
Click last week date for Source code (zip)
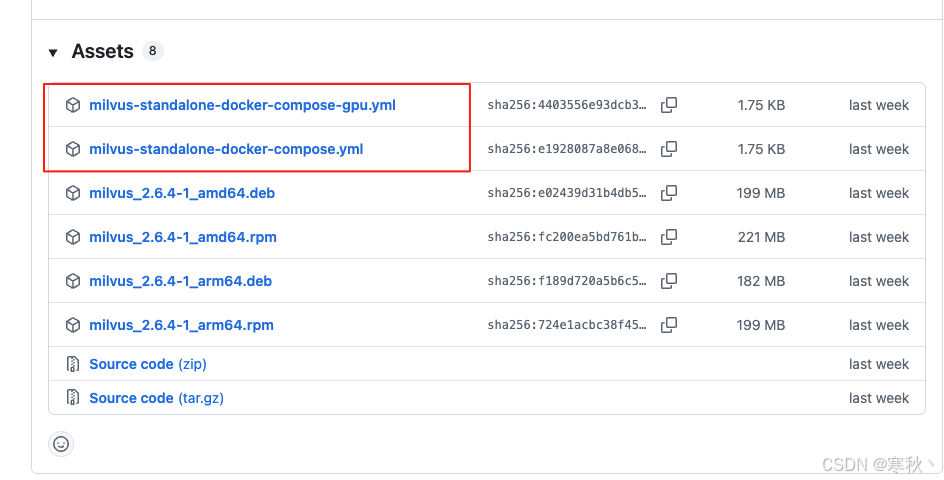[x=879, y=364]
